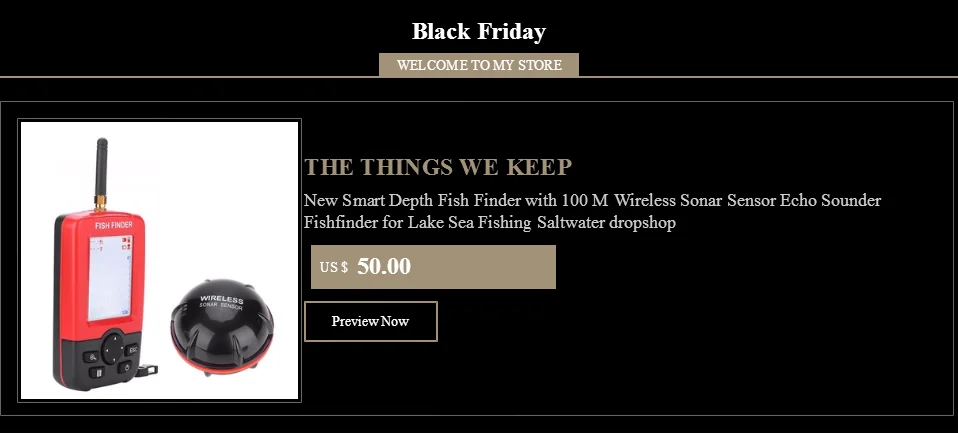Click the US $ currency label

tap(334, 267)
